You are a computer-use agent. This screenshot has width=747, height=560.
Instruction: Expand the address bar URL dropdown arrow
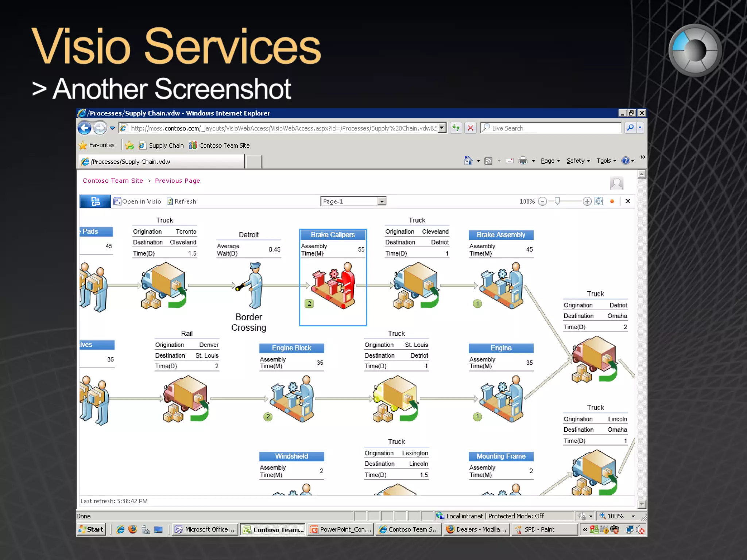(x=442, y=128)
